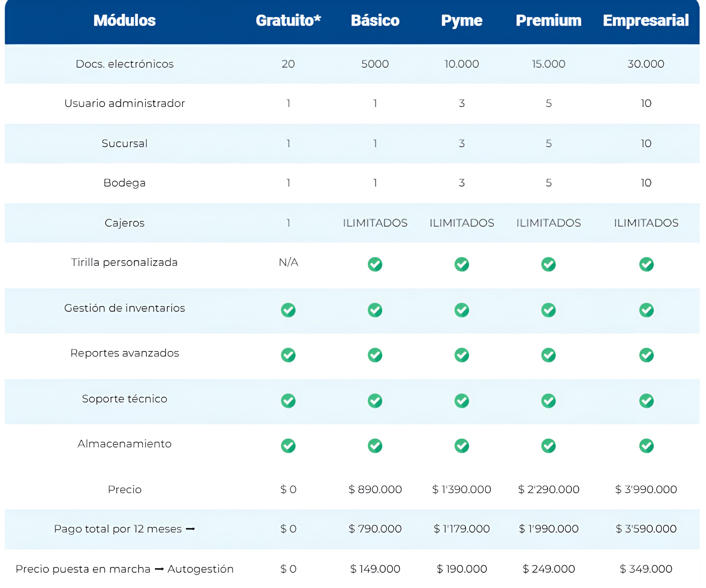
Task: Click Reportes avanzados checkmark under Empresarial
Action: tap(646, 355)
